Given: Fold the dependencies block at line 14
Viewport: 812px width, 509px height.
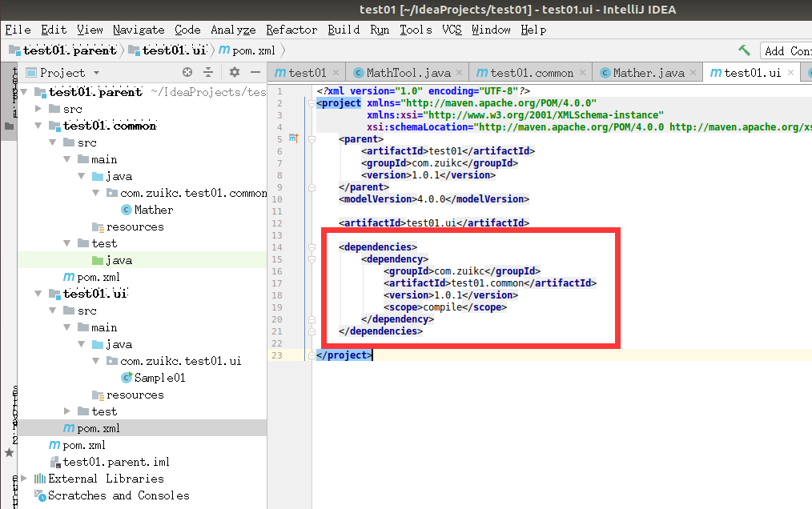Looking at the screenshot, I should pyautogui.click(x=312, y=247).
